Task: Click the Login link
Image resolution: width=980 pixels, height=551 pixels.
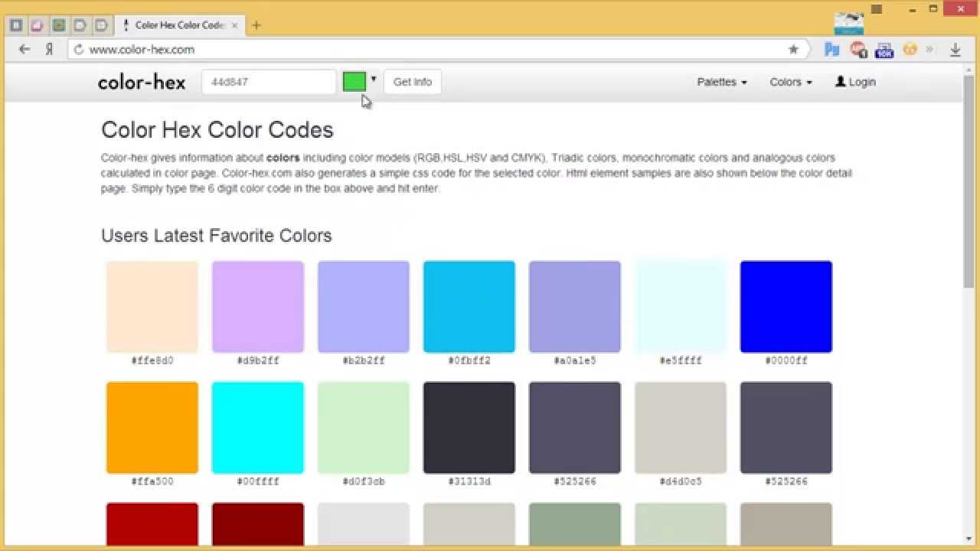Action: [x=855, y=82]
